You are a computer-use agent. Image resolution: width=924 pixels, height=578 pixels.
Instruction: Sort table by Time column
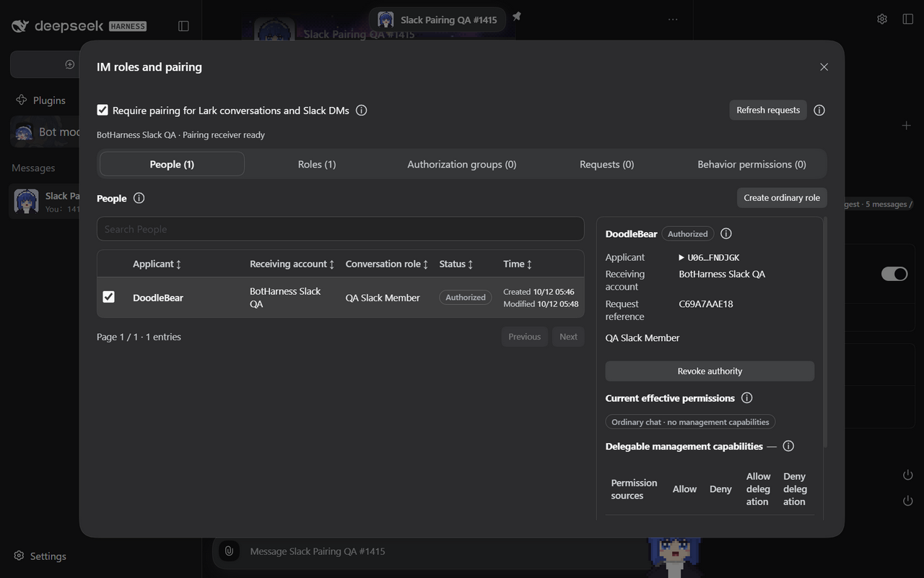pos(518,264)
